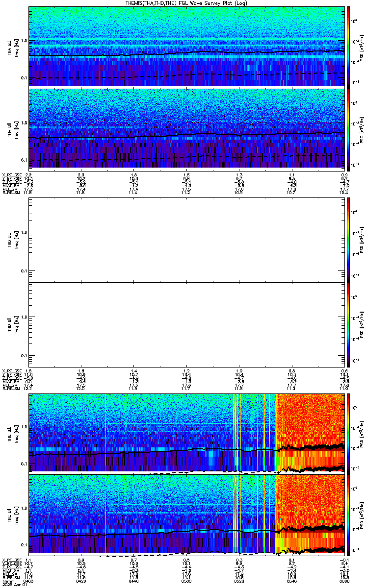The width and height of the screenshot is (368, 588).
Task: Click the THD B-parallel freq [Hz] axis label
Action: (17, 325)
